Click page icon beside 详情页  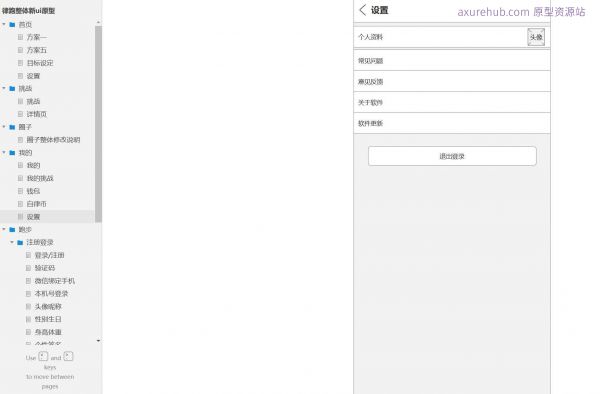[21, 114]
